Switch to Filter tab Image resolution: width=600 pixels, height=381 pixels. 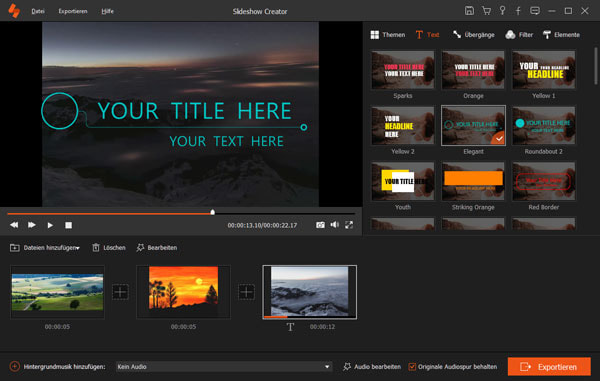519,35
